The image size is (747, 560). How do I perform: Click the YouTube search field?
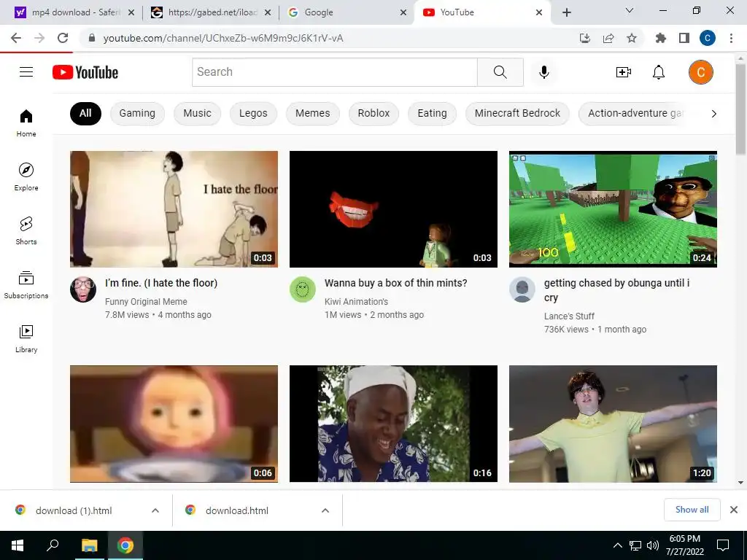click(x=334, y=72)
